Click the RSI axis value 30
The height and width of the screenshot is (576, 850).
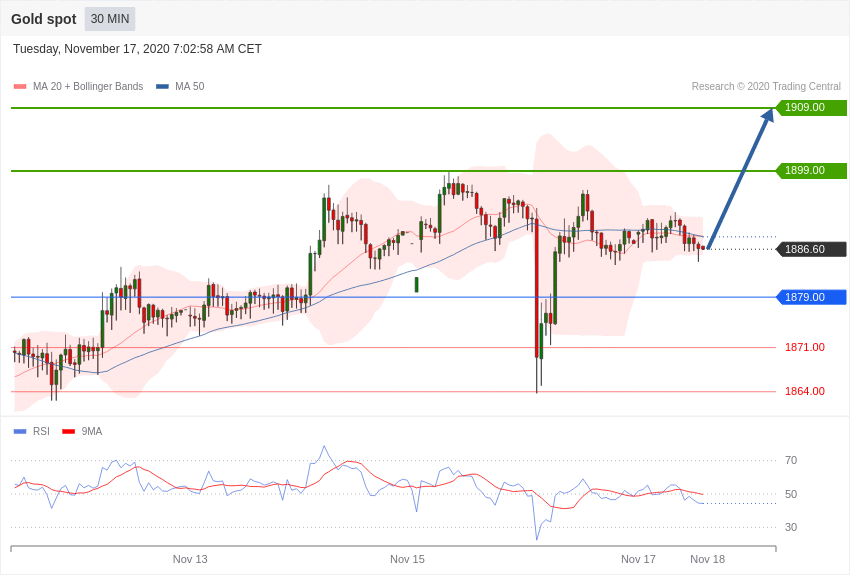[x=791, y=527]
